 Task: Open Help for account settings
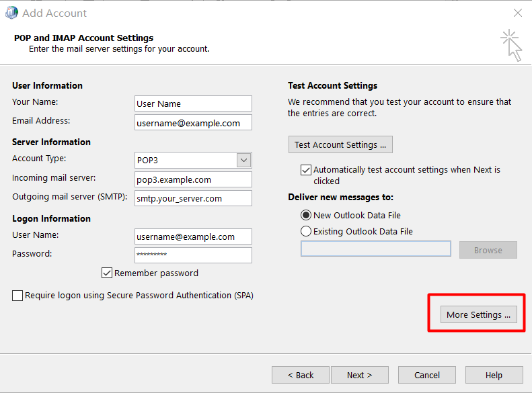(494, 375)
